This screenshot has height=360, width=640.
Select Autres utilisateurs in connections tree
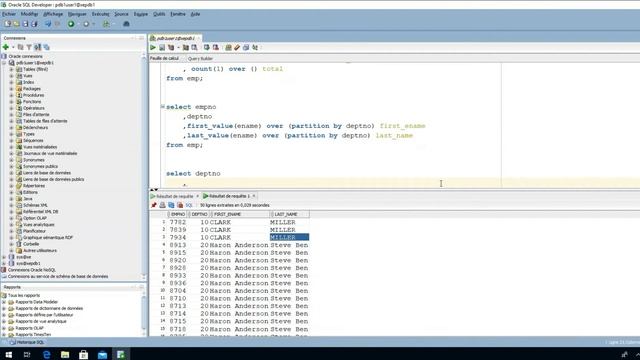point(40,251)
